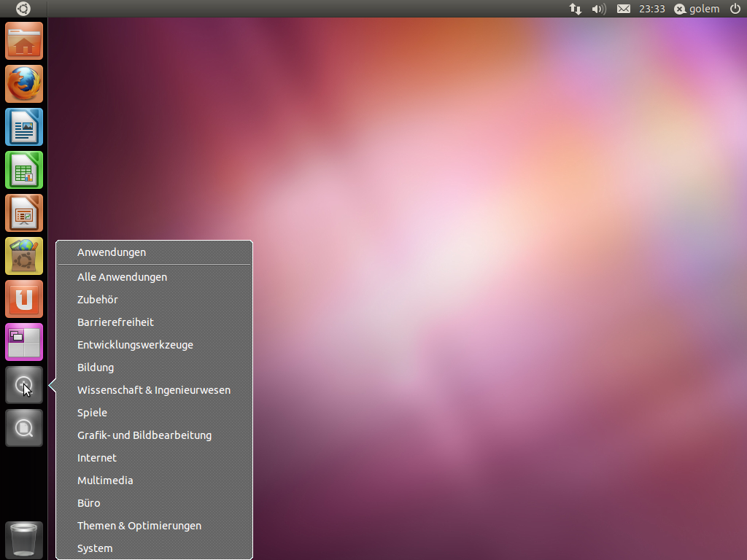Launch Firefox from the launcher
Image resolution: width=747 pixels, height=560 pixels.
point(24,84)
